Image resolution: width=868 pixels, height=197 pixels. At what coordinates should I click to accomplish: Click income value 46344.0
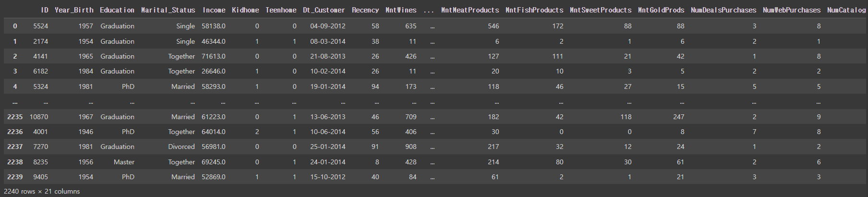coord(214,41)
